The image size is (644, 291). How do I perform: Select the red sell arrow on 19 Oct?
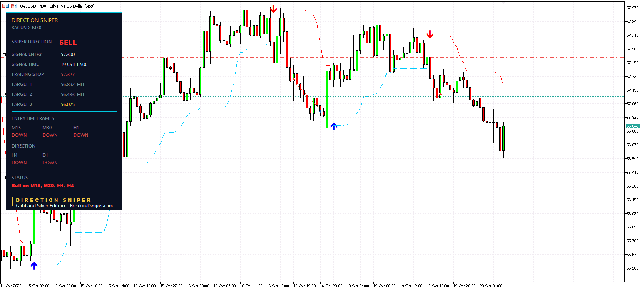point(430,34)
